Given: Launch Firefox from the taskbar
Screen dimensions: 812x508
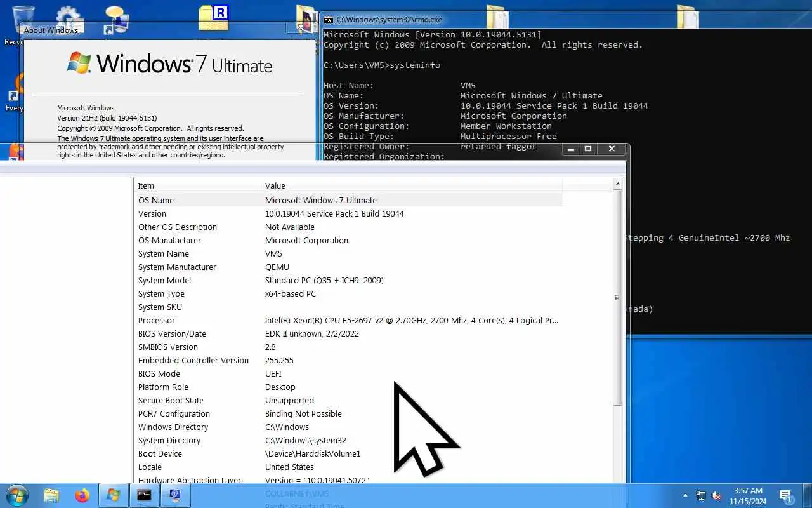Looking at the screenshot, I should [82, 495].
